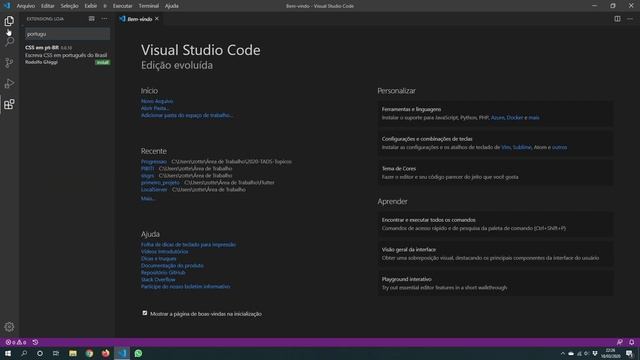Open the Windows Action Center icon
The height and width of the screenshot is (360, 640).
[630, 353]
